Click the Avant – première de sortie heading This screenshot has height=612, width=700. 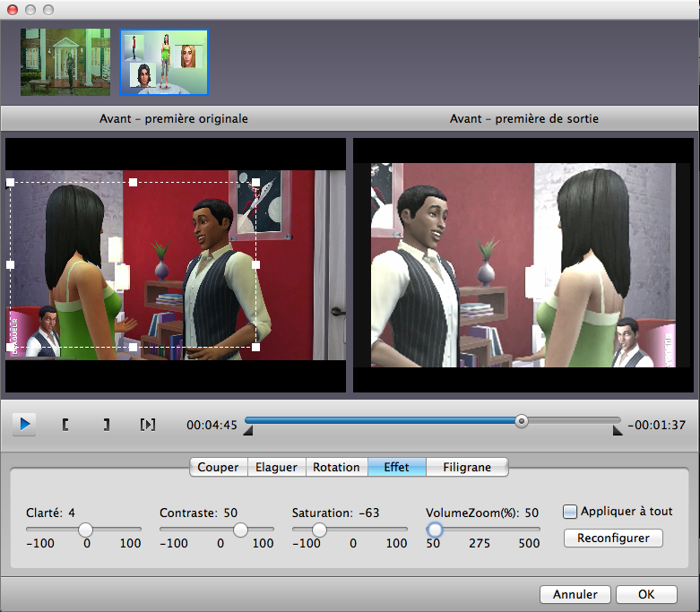tap(524, 119)
